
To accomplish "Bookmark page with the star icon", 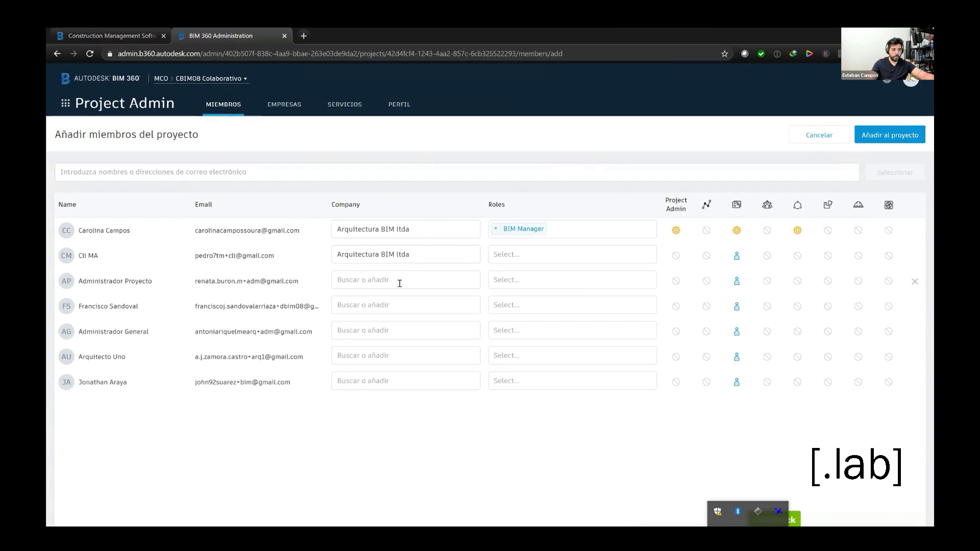I will (724, 54).
